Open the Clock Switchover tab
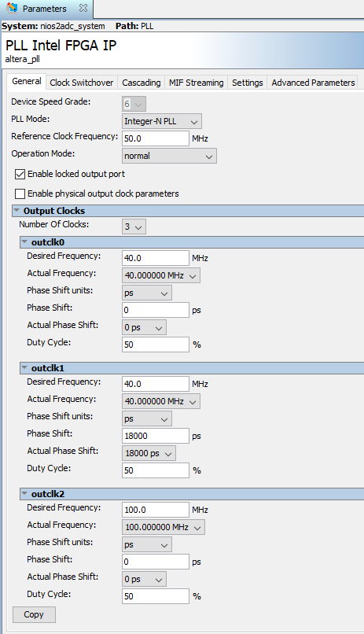 tap(82, 83)
